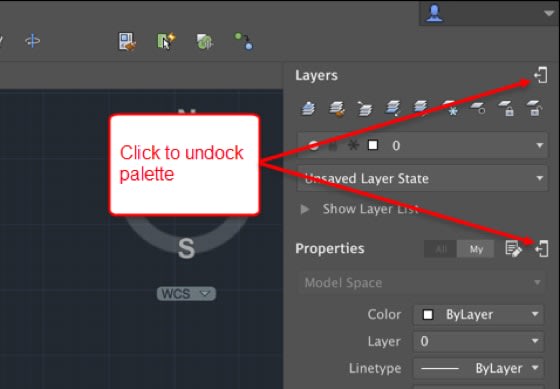Open the property list customize icon
Screen dimensions: 560x389
click(x=514, y=248)
